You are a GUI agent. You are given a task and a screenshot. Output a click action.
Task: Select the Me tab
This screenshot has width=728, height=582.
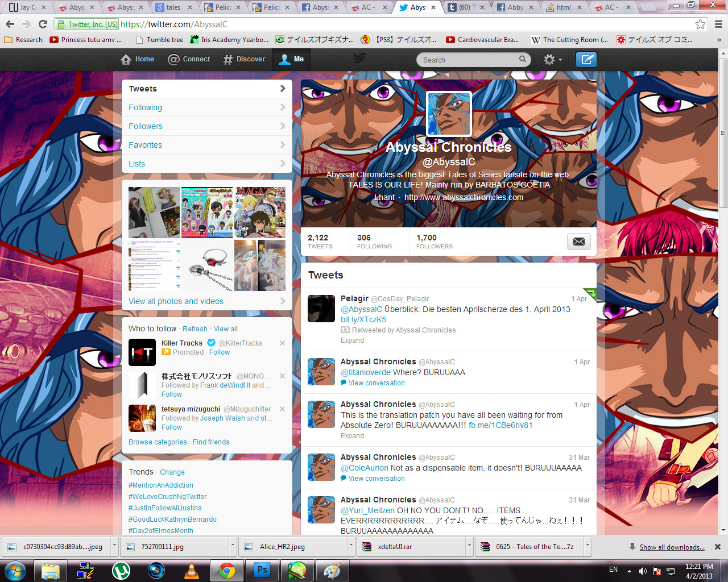point(291,59)
